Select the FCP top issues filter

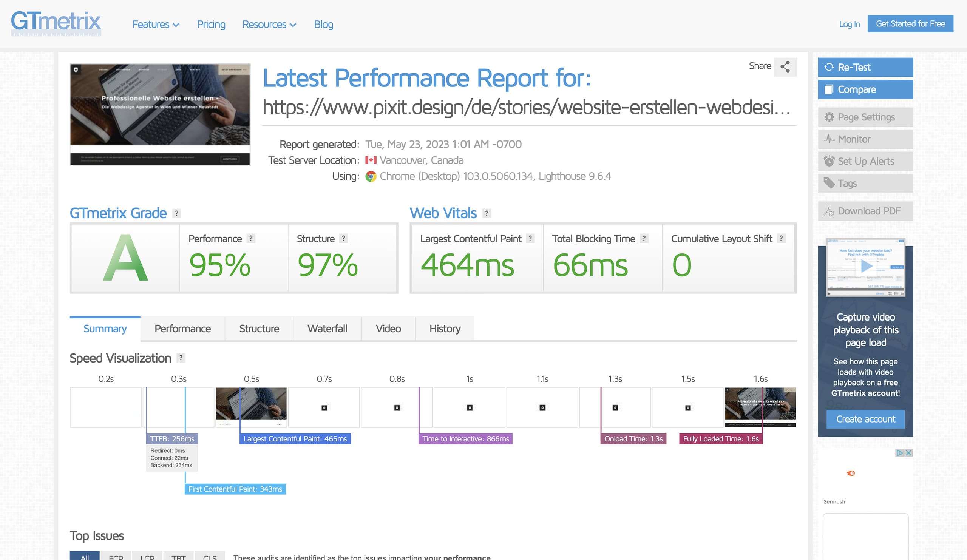click(116, 556)
